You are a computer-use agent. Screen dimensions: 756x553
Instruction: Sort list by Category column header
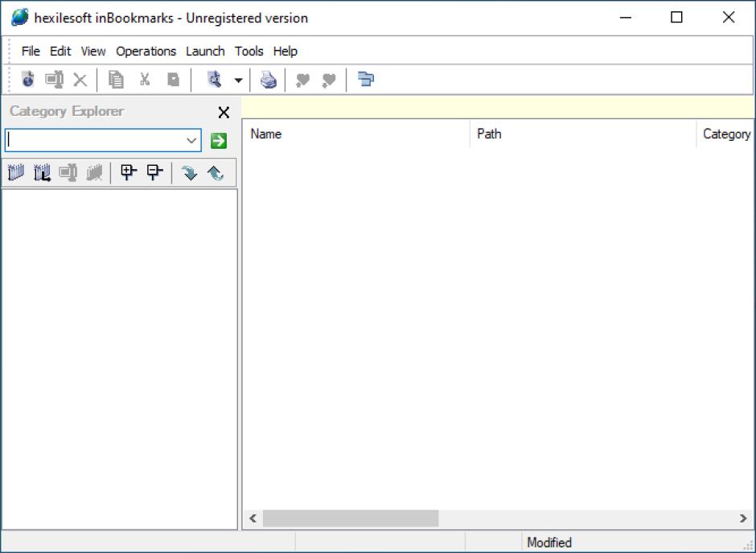tap(725, 134)
